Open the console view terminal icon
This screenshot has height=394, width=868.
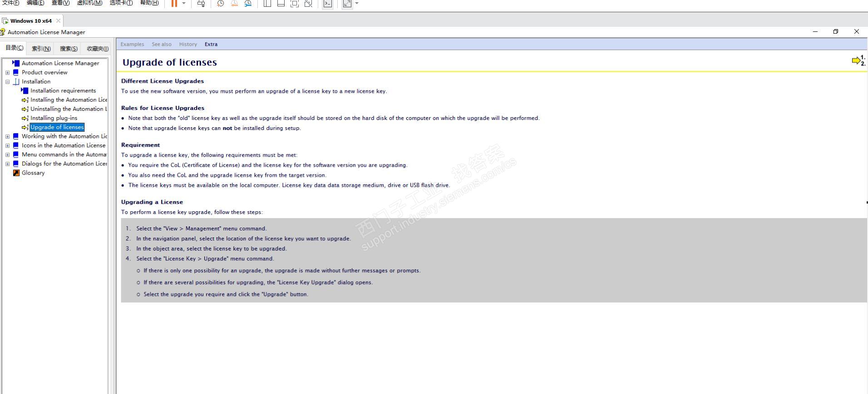point(327,4)
